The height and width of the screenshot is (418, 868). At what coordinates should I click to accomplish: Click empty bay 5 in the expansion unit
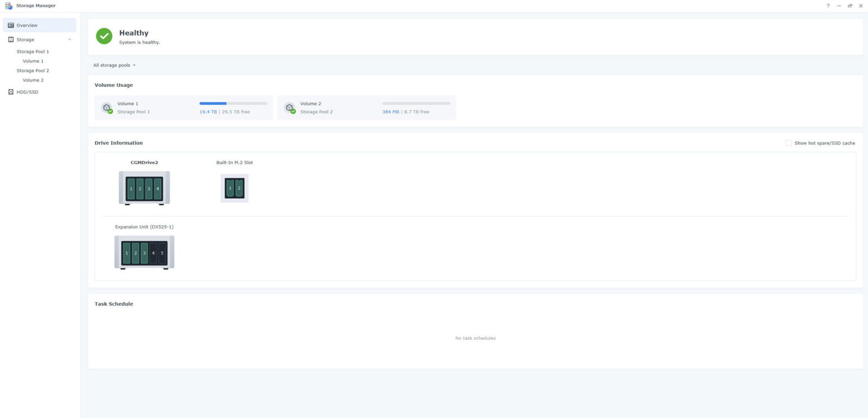point(162,253)
